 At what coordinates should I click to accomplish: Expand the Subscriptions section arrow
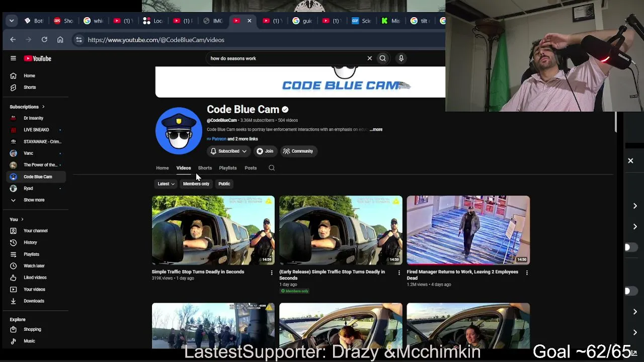point(43,107)
